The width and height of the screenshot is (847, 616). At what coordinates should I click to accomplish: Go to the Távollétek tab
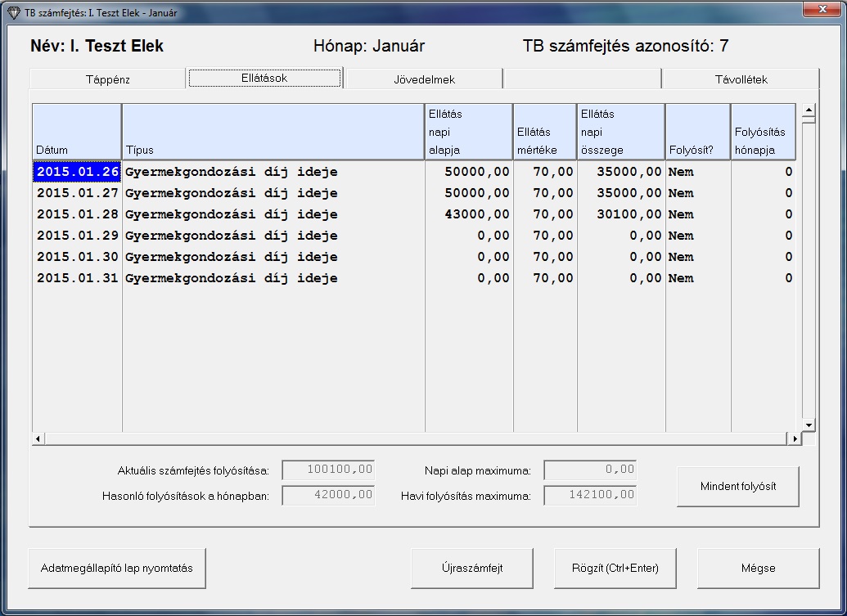(740, 79)
